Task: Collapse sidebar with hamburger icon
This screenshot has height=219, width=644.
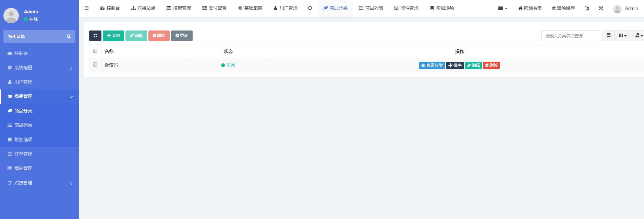Action: coord(87,8)
